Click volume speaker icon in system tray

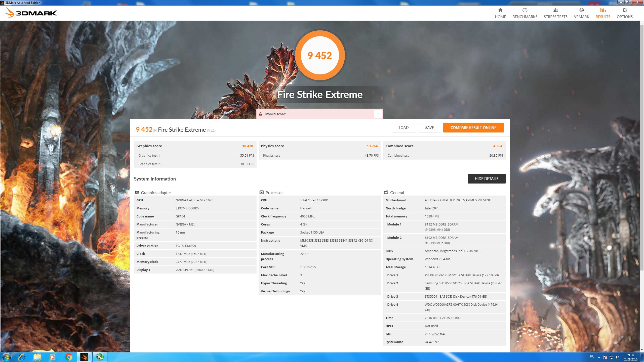point(617,357)
